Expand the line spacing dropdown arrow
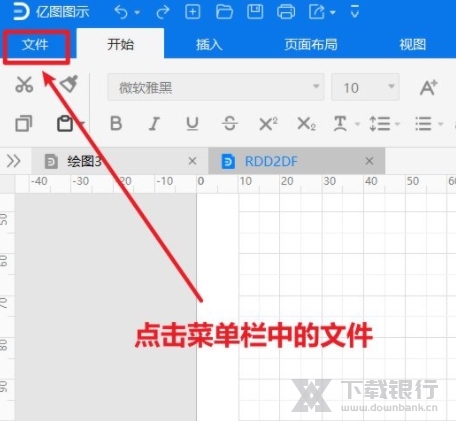456x421 pixels. click(397, 124)
